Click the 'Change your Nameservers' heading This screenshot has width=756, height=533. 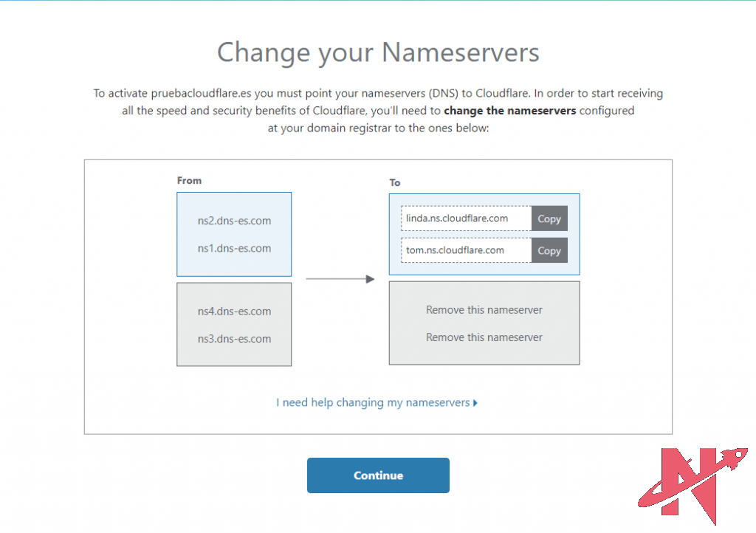[378, 53]
